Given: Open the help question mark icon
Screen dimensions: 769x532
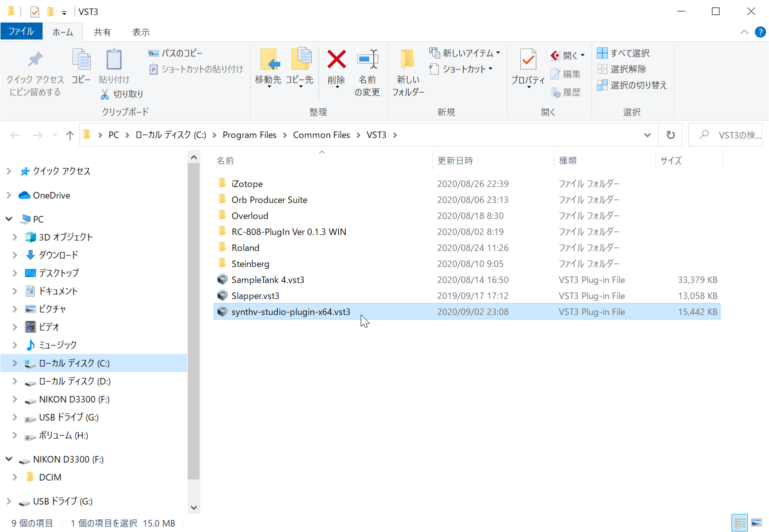Looking at the screenshot, I should click(x=760, y=32).
